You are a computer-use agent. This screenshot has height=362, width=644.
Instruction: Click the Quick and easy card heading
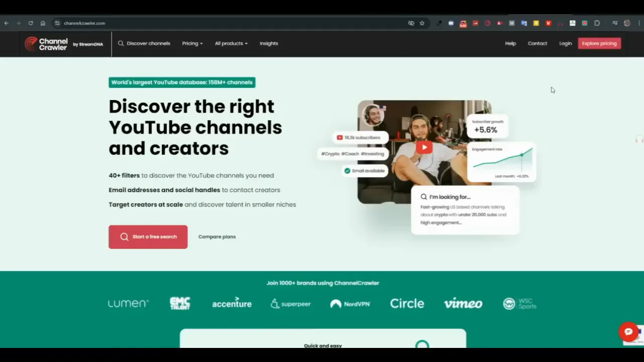point(323,345)
